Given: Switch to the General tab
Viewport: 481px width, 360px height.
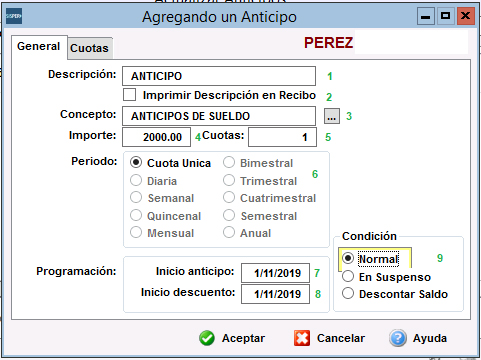Looking at the screenshot, I should (x=39, y=46).
